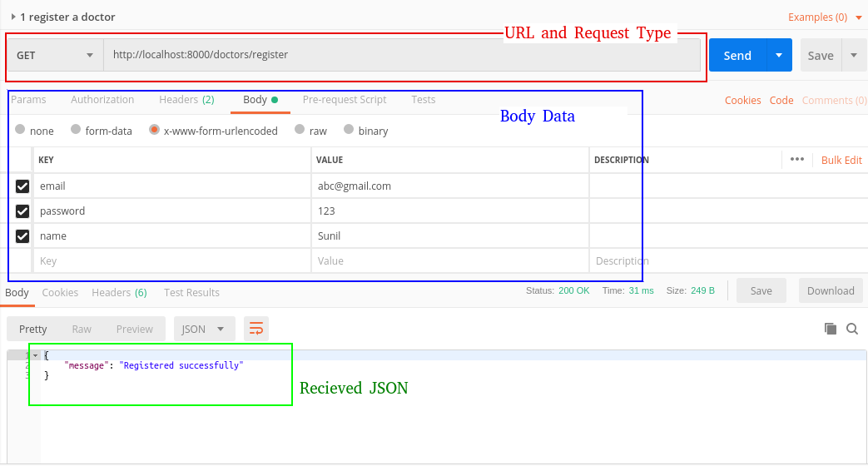The image size is (868, 466).
Task: Open the Tests tab
Action: coord(423,100)
